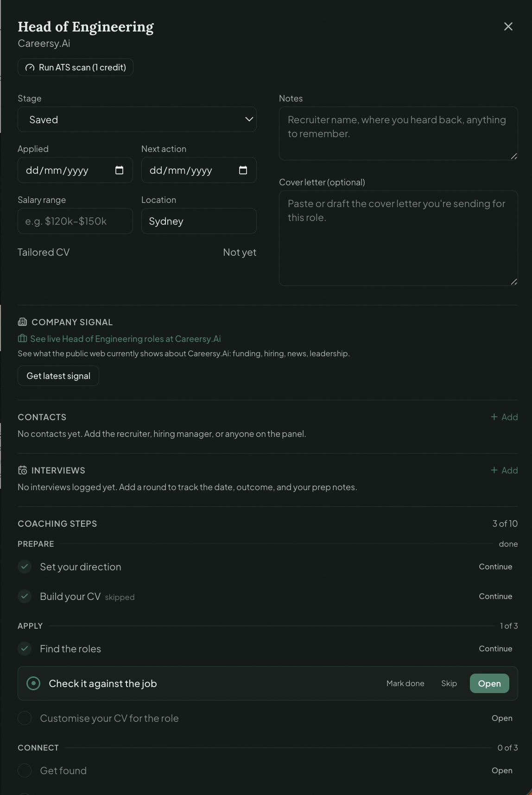Open Customise your CV for the role
Screen dimensions: 532x795
click(502, 718)
